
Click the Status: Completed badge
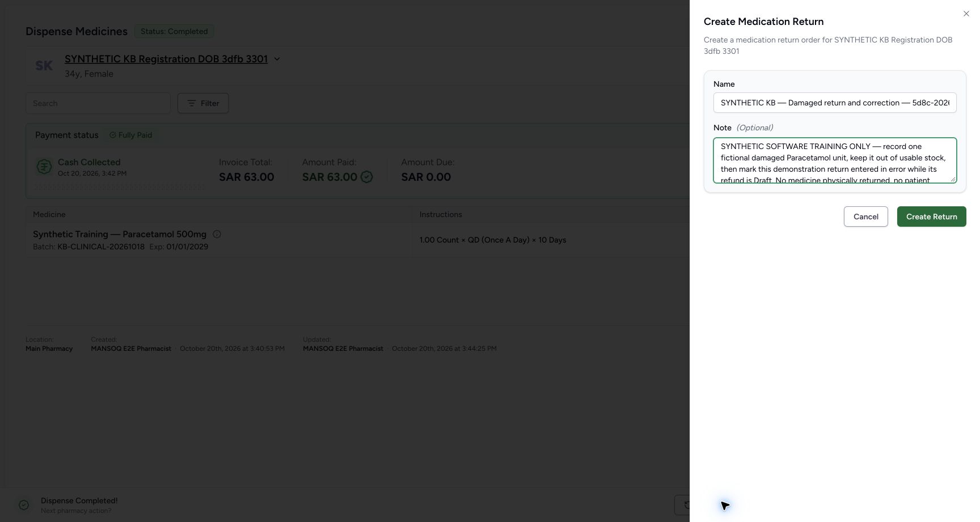pos(174,31)
